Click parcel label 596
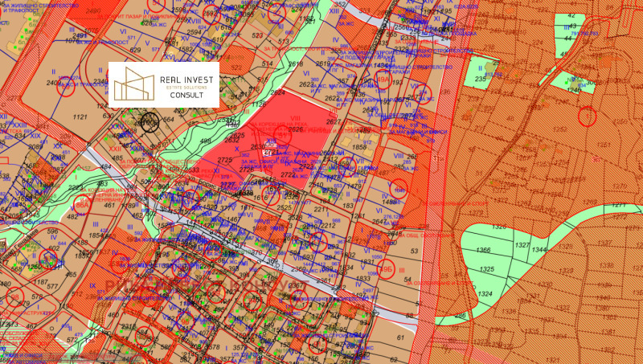The width and height of the screenshot is (643, 364). (52, 231)
